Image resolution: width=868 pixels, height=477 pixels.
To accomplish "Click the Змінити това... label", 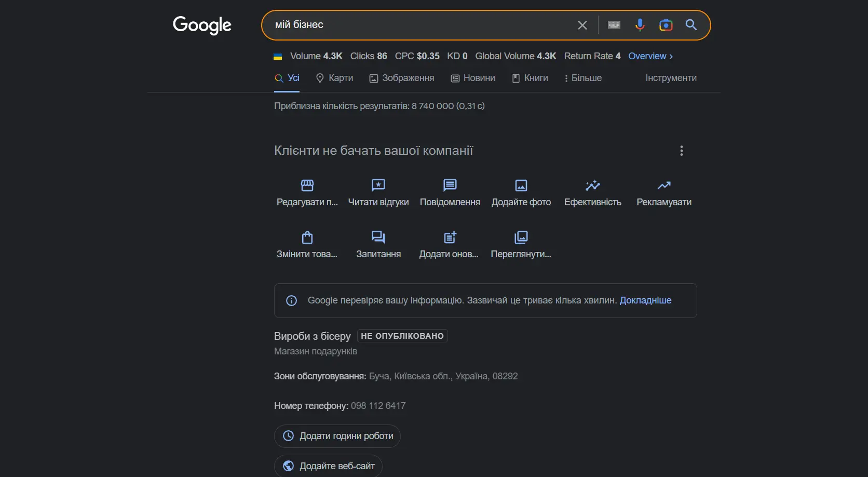I will pyautogui.click(x=307, y=254).
